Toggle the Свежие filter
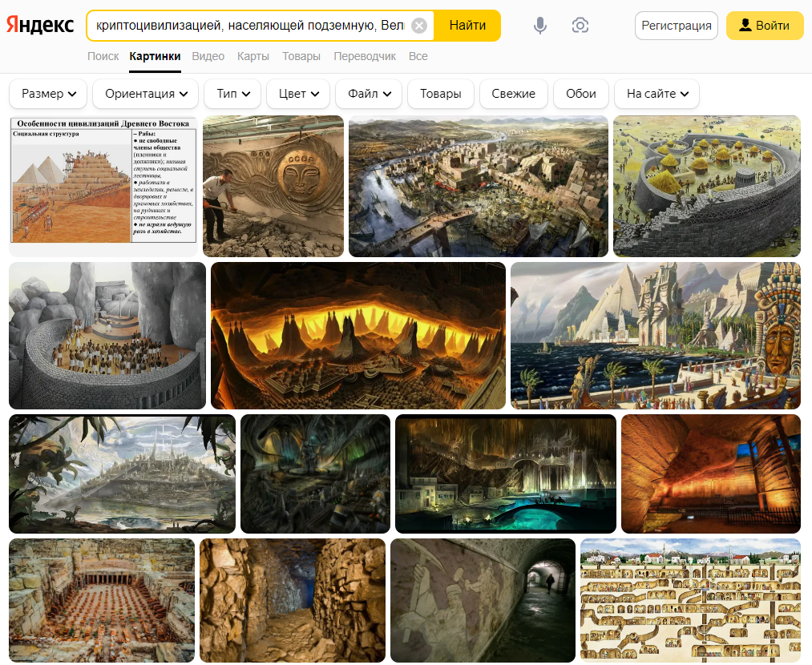Screen dimensions: 812x665 [513, 94]
